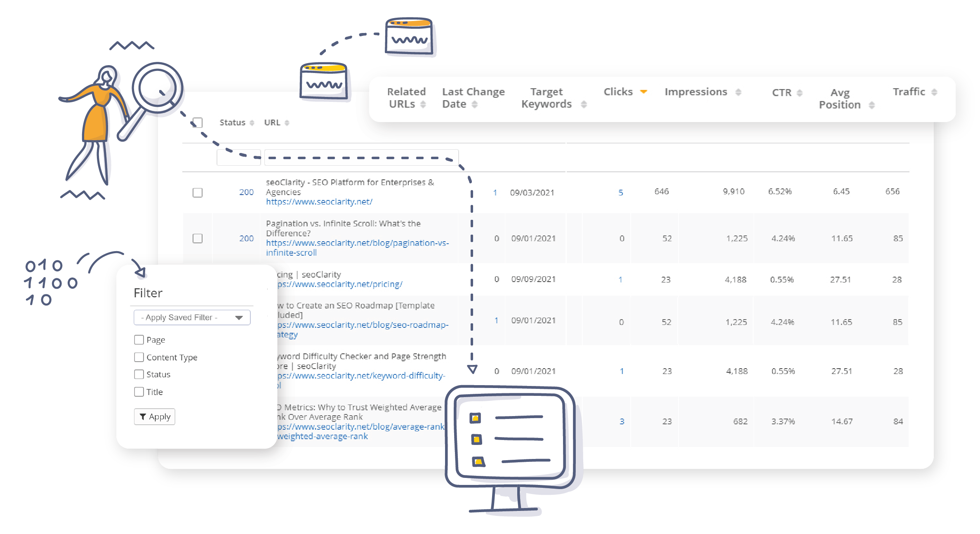Open https://www.seoclarity.net/ link
The width and height of the screenshot is (980, 534).
tap(319, 202)
